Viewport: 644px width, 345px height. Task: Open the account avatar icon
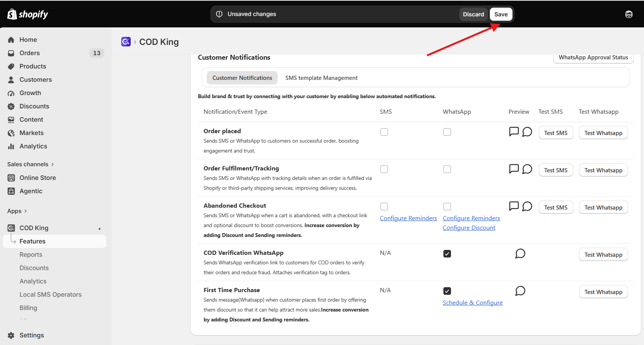[629, 14]
